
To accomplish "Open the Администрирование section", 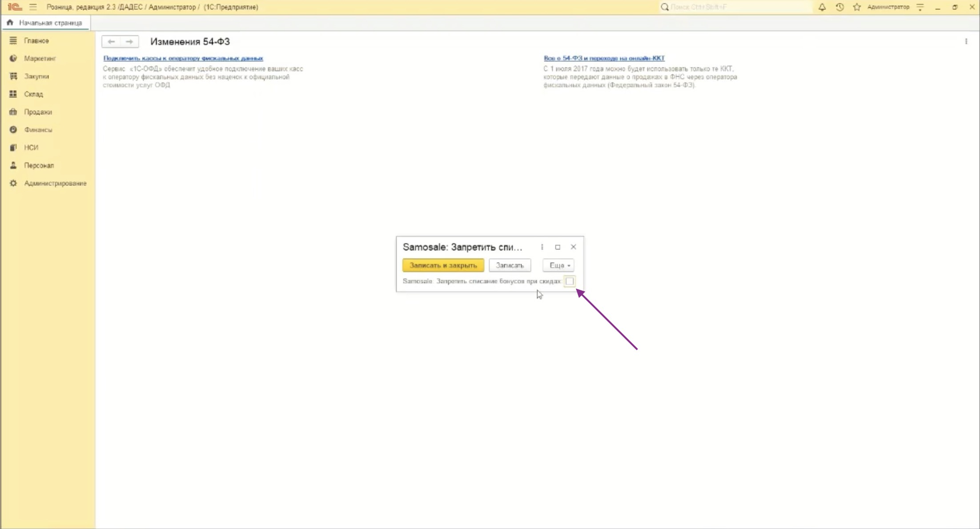I will pyautogui.click(x=55, y=183).
